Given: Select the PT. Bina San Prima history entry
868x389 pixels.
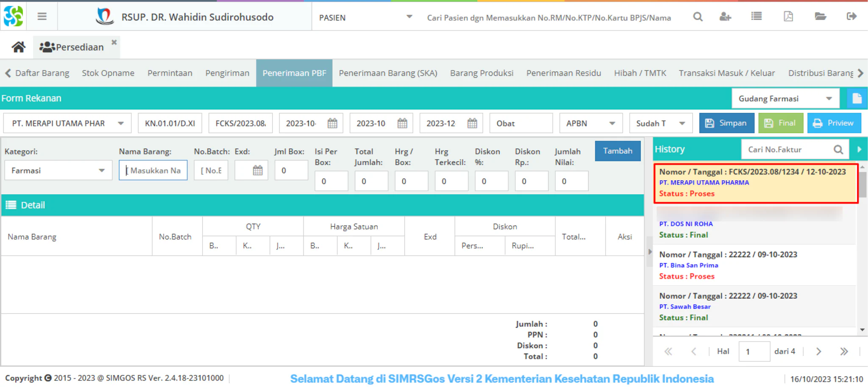Looking at the screenshot, I should click(754, 265).
